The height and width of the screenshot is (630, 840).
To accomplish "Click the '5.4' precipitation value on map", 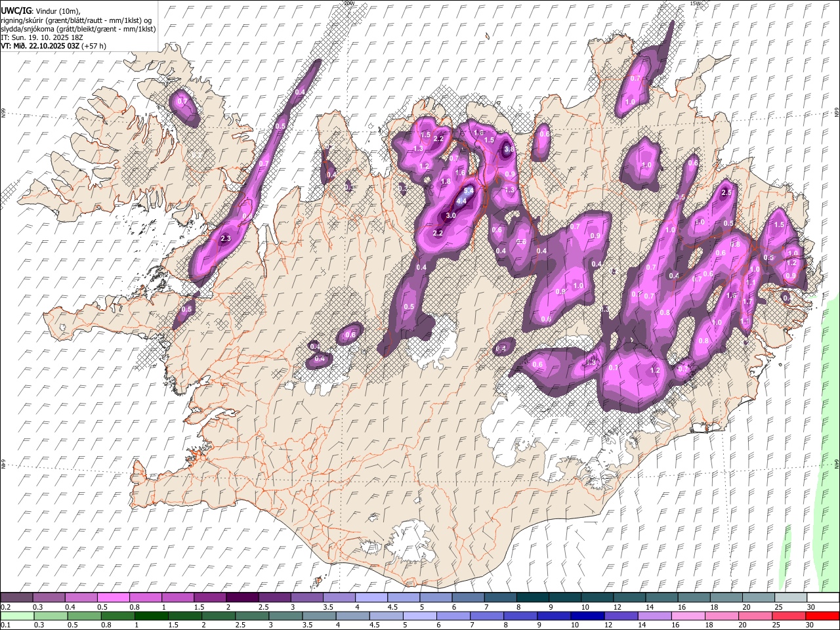I will tap(469, 190).
